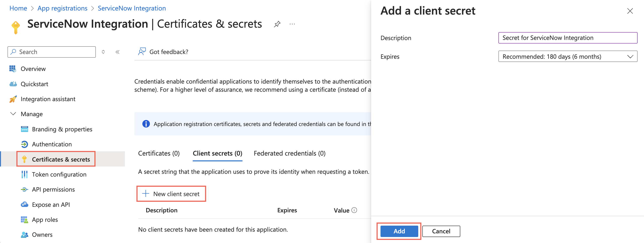Open the more options ellipsis menu
644x243 pixels.
[x=292, y=24]
